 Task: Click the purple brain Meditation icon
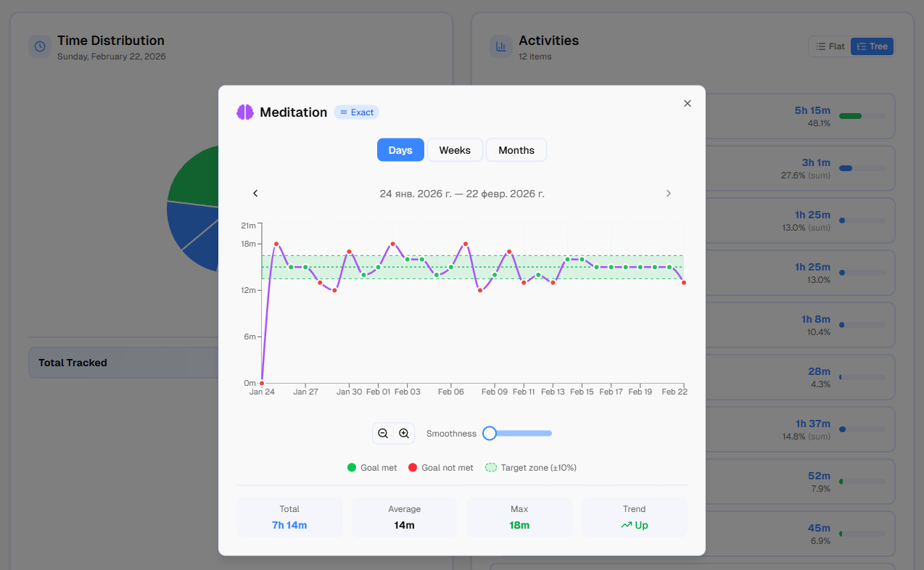tap(245, 112)
